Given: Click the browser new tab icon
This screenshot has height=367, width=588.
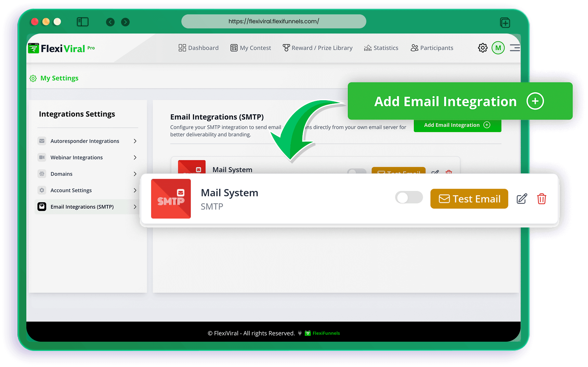Looking at the screenshot, I should tap(505, 23).
